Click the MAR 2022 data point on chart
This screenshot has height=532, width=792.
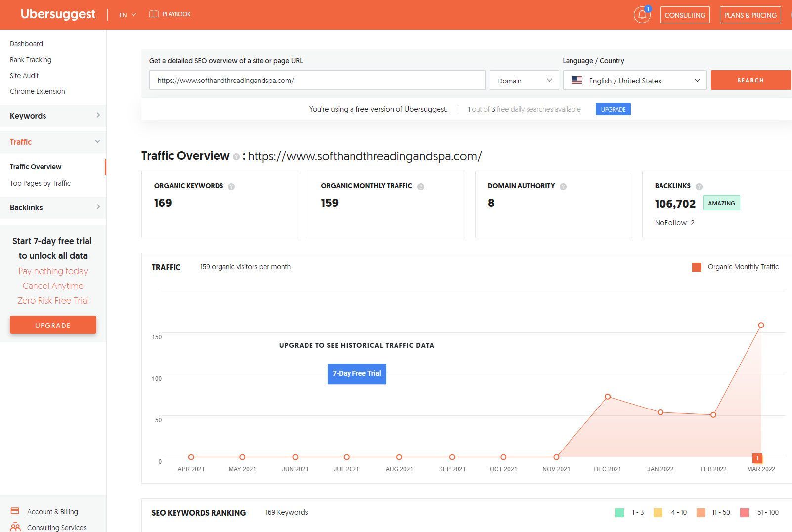(761, 325)
